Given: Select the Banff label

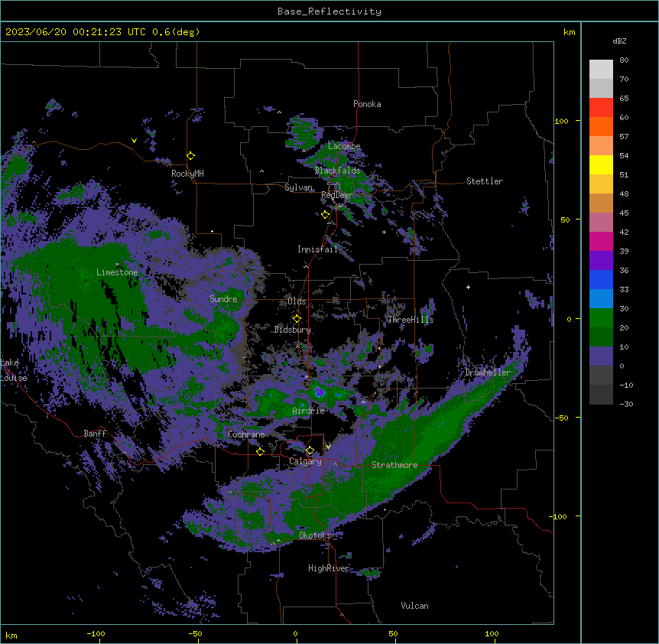Looking at the screenshot, I should coord(95,434).
